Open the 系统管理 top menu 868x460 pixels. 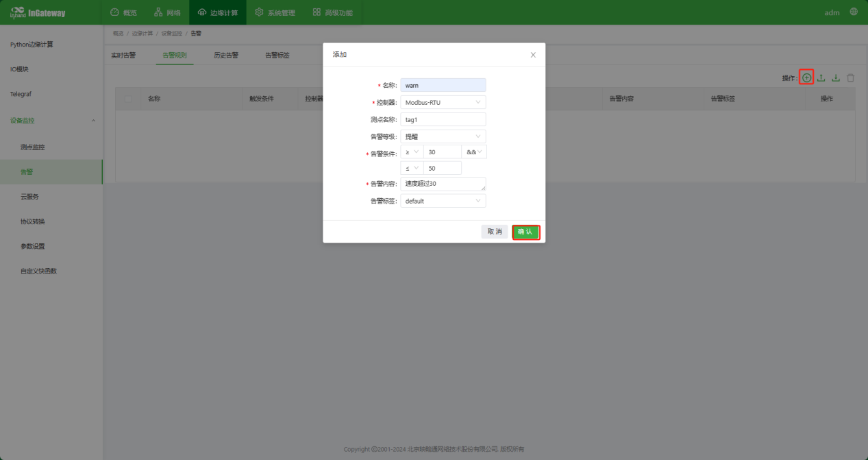[x=275, y=12]
